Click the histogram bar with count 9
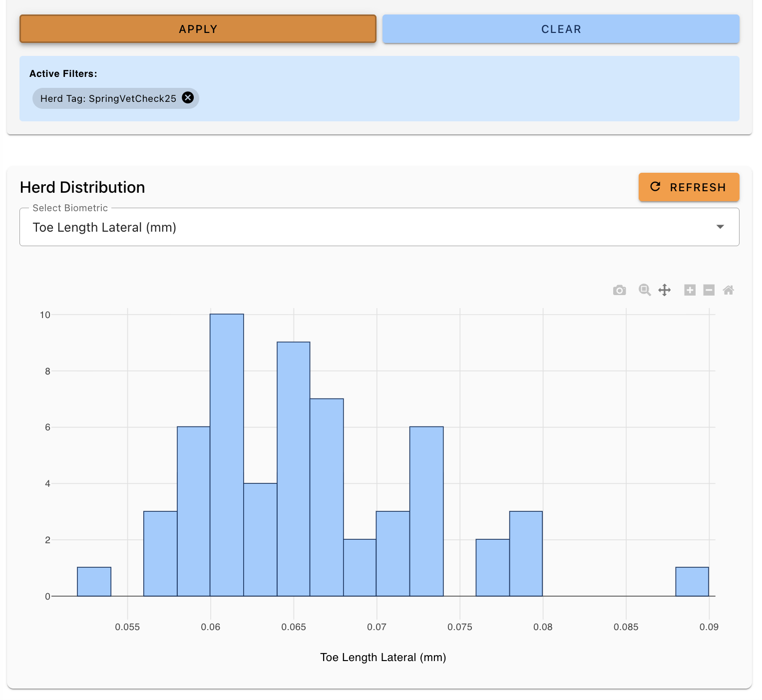The height and width of the screenshot is (700, 762). coord(294,469)
